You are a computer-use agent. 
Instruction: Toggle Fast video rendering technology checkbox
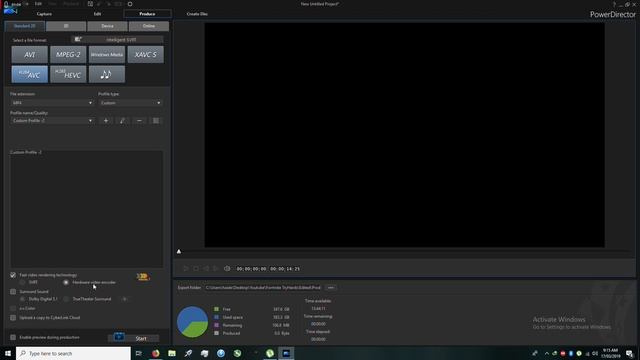click(x=13, y=275)
